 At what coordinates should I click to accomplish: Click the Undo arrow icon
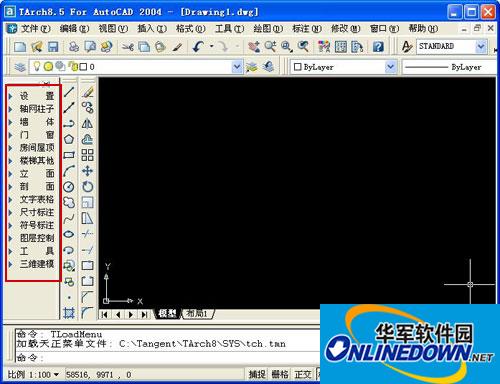[199, 46]
